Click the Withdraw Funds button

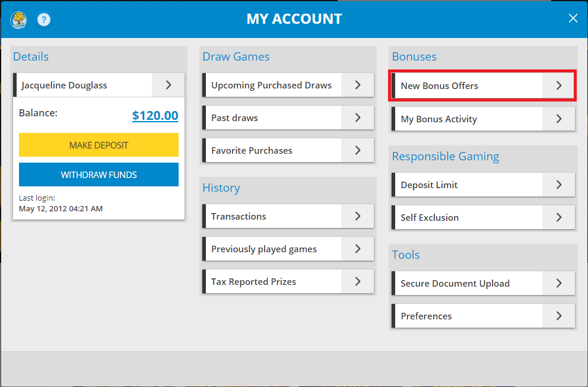click(x=98, y=175)
